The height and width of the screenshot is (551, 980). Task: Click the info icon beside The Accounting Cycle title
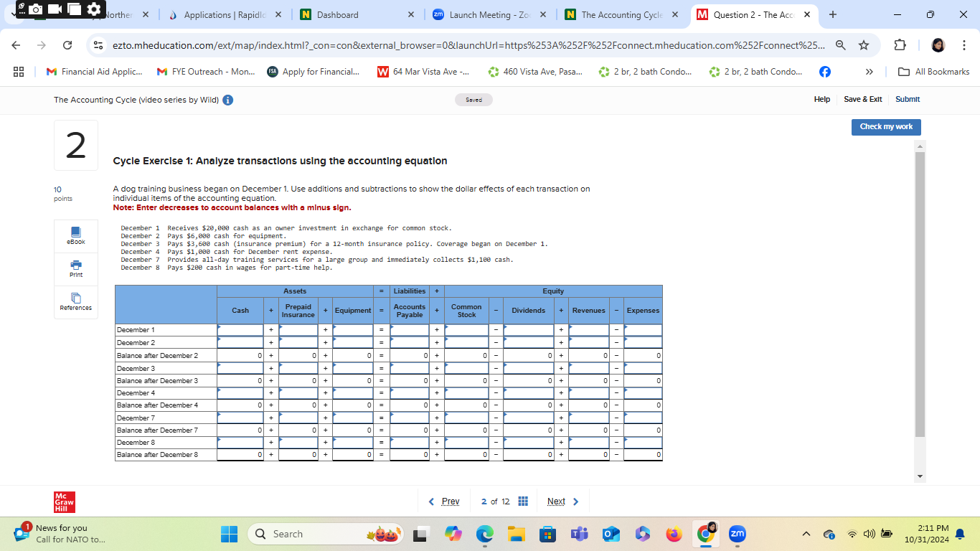(x=227, y=100)
